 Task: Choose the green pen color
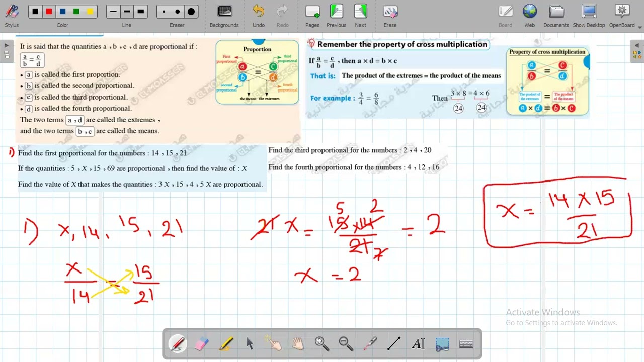(76, 12)
